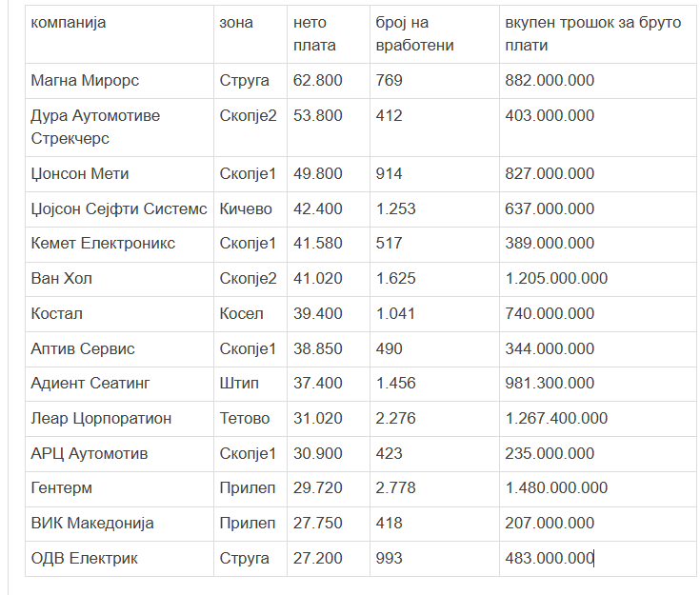Click the 'Кичево' zone cell
The width and height of the screenshot is (700, 595).
pos(246,208)
